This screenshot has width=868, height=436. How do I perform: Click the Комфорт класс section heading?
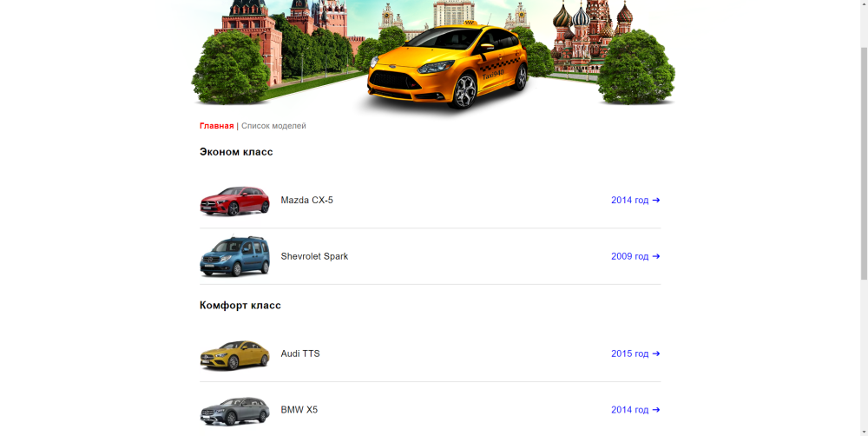tap(240, 306)
